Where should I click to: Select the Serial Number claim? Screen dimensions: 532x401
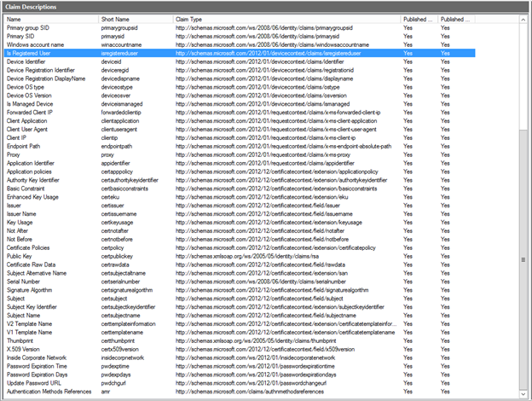tap(240, 282)
